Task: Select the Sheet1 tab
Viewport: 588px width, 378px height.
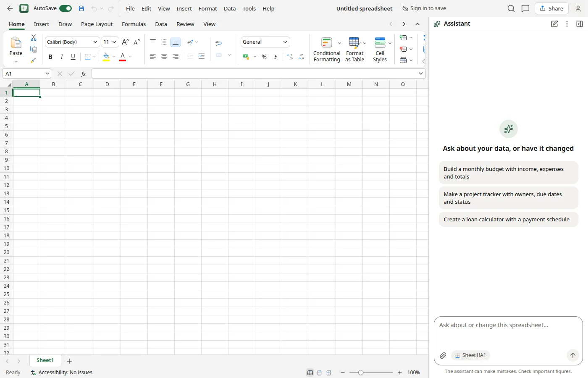Action: point(45,360)
